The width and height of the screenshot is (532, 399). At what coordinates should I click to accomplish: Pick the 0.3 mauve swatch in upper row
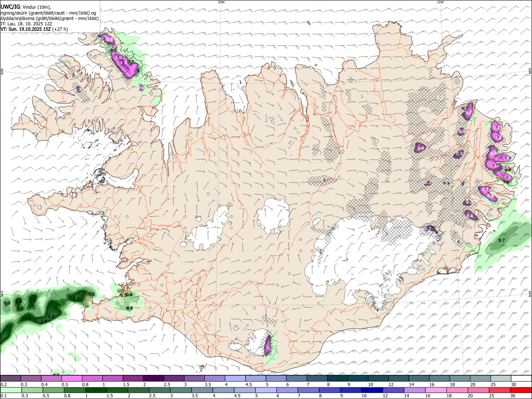(31, 378)
